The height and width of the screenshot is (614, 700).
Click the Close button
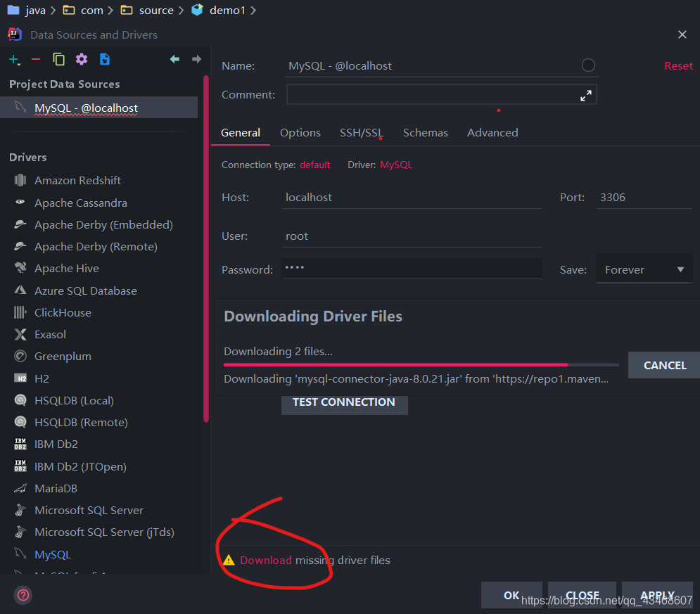tap(582, 595)
